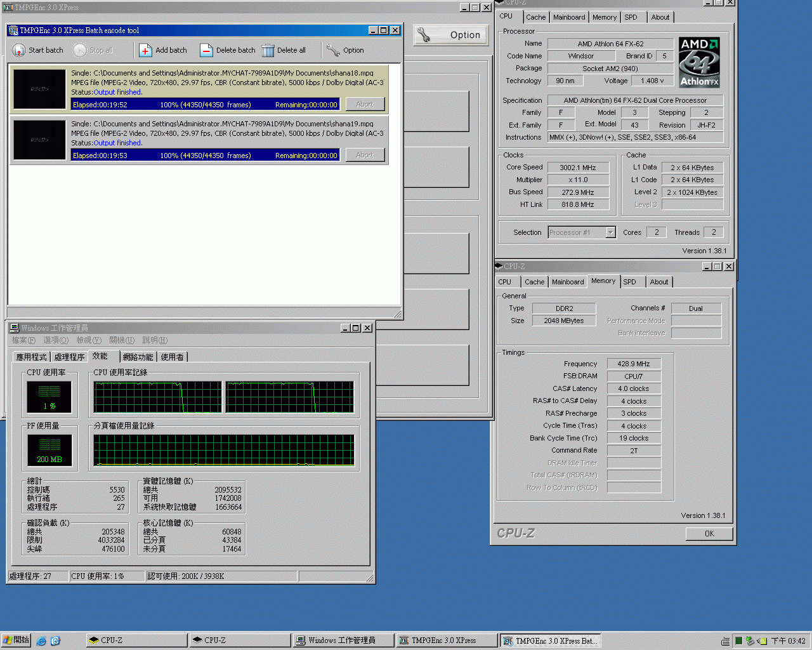The height and width of the screenshot is (650, 812).
Task: Click the CPU name field AMD Athlon 64 FX-62
Action: click(610, 44)
